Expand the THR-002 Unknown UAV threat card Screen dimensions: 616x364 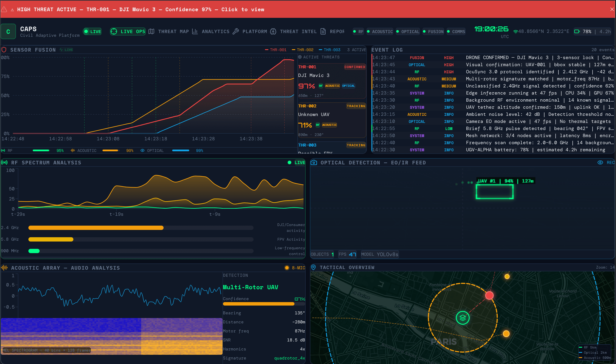pyautogui.click(x=332, y=120)
